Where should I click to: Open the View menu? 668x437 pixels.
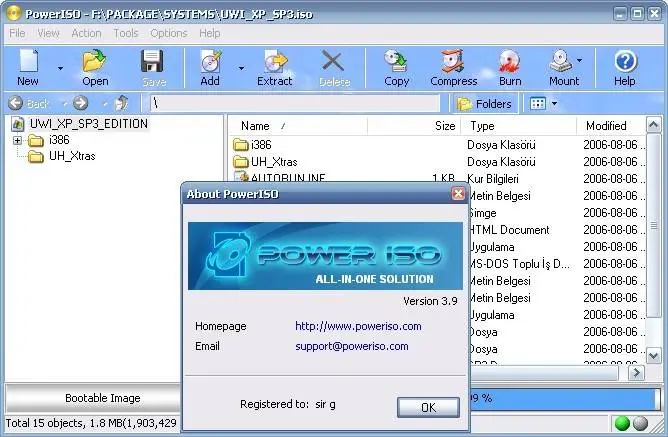pyautogui.click(x=48, y=33)
